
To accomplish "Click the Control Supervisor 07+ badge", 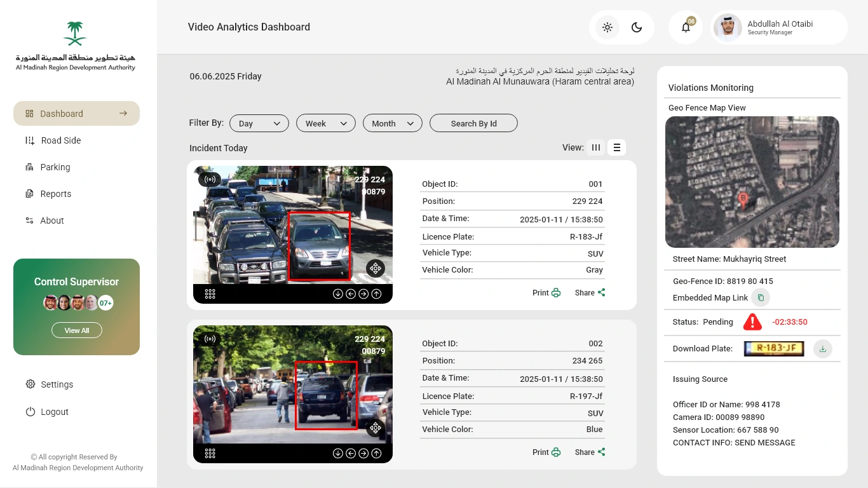I will (105, 303).
